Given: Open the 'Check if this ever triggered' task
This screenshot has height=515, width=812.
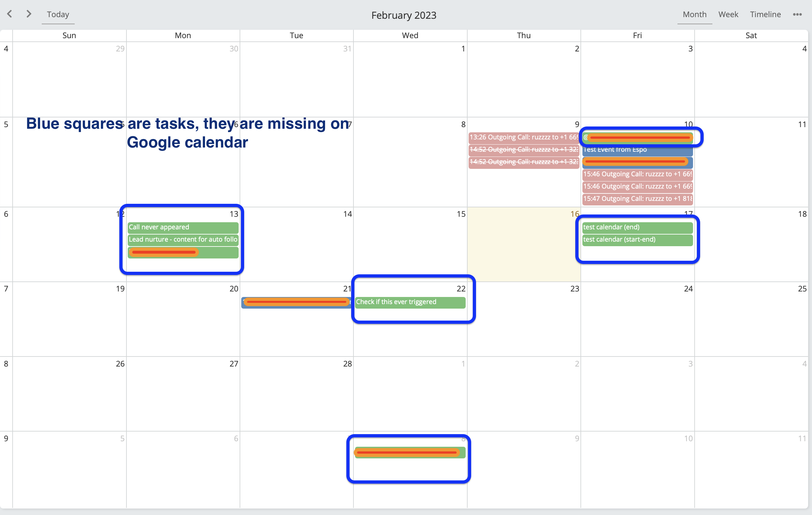Looking at the screenshot, I should [x=410, y=302].
